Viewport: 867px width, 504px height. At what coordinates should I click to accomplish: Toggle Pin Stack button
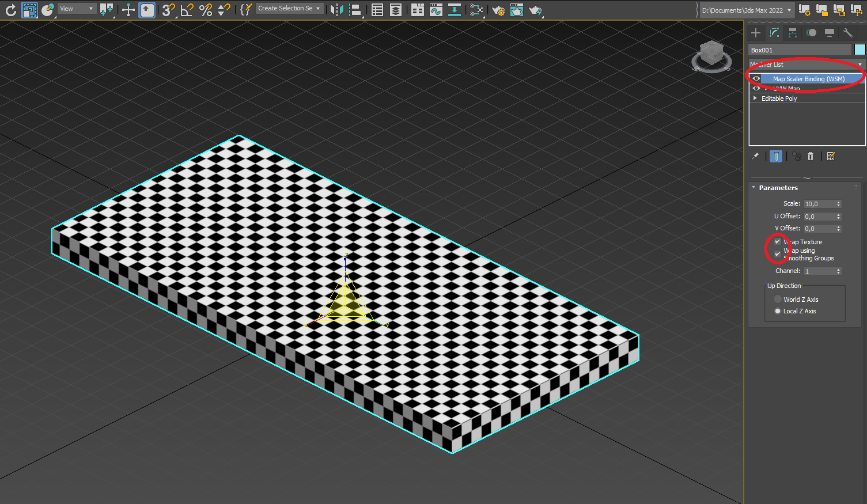[755, 156]
